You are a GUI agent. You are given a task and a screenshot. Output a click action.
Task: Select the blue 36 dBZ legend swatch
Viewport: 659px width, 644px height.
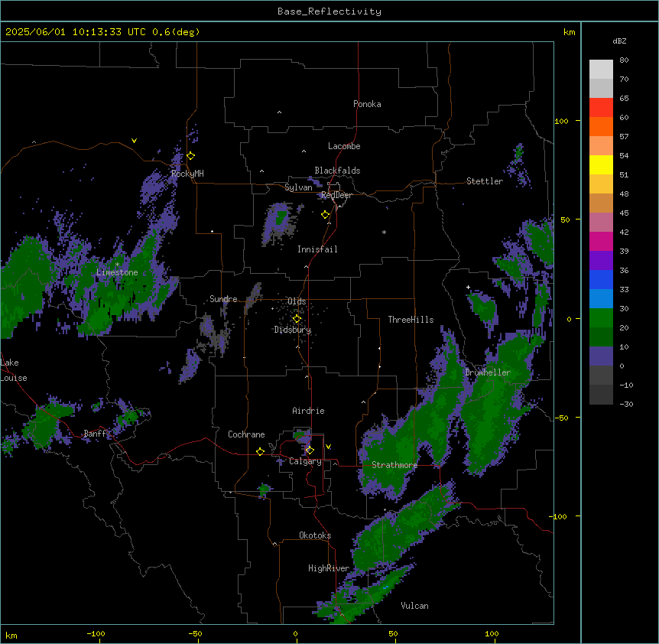(601, 279)
